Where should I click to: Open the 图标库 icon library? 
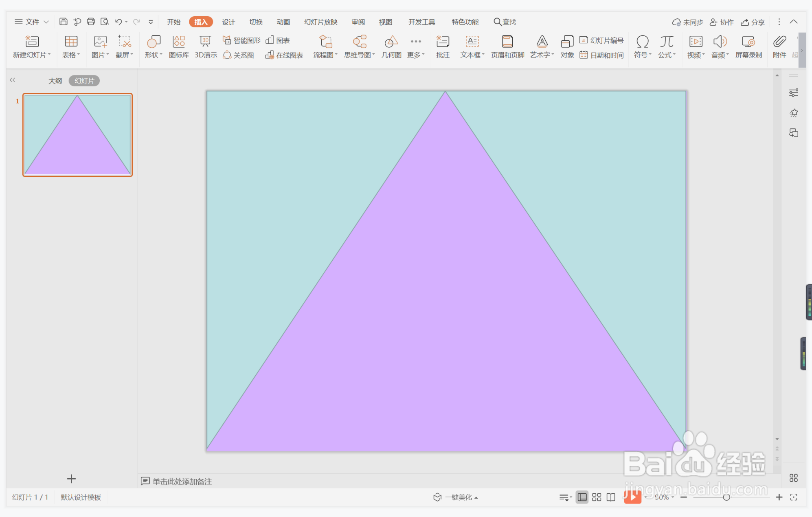tap(178, 47)
